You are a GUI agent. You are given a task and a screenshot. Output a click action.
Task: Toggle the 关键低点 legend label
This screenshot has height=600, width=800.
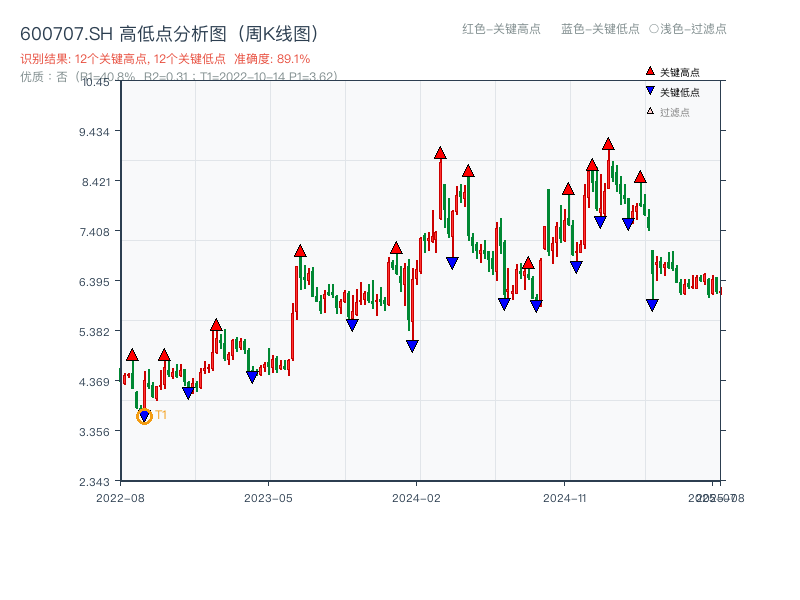[680, 93]
